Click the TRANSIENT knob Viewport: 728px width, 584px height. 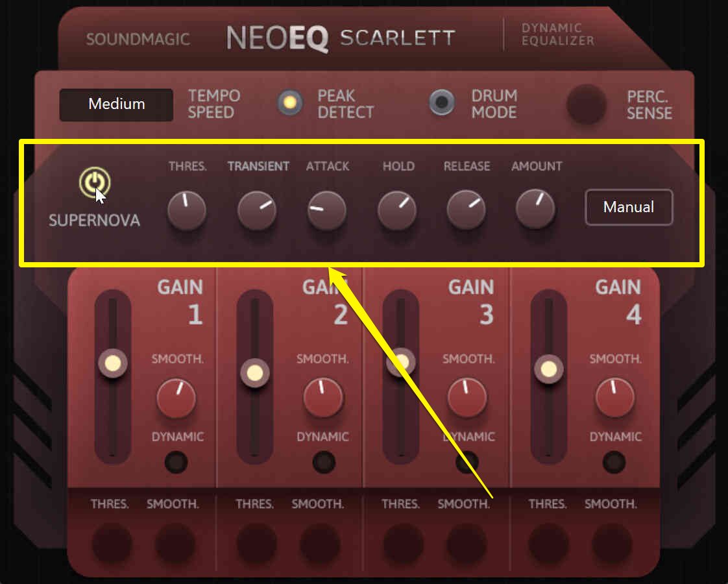(x=257, y=210)
